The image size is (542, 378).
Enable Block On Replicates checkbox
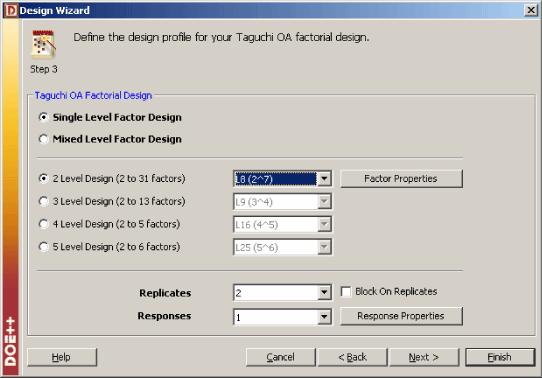pyautogui.click(x=346, y=292)
